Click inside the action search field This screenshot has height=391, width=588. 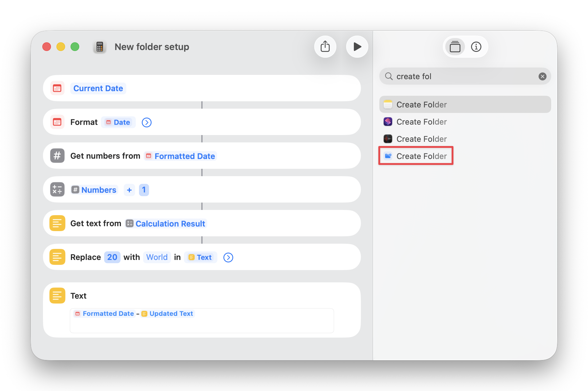click(x=445, y=76)
